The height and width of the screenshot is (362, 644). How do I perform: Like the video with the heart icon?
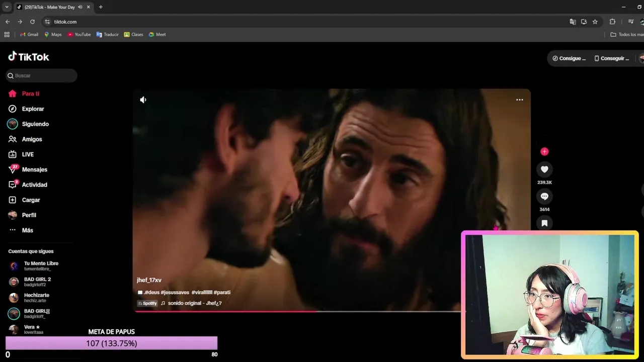point(544,169)
